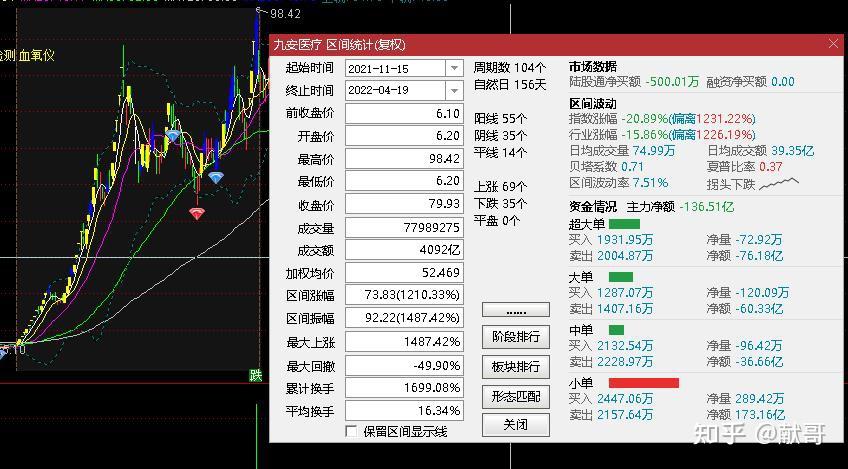
Task: Click 中单 买入 2132.54万 value
Action: [x=625, y=345]
